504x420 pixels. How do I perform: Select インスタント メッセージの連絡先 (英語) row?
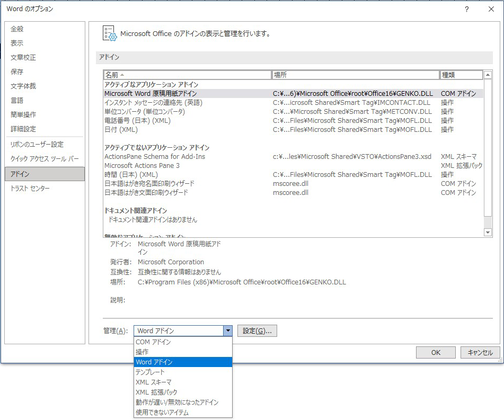(x=293, y=103)
